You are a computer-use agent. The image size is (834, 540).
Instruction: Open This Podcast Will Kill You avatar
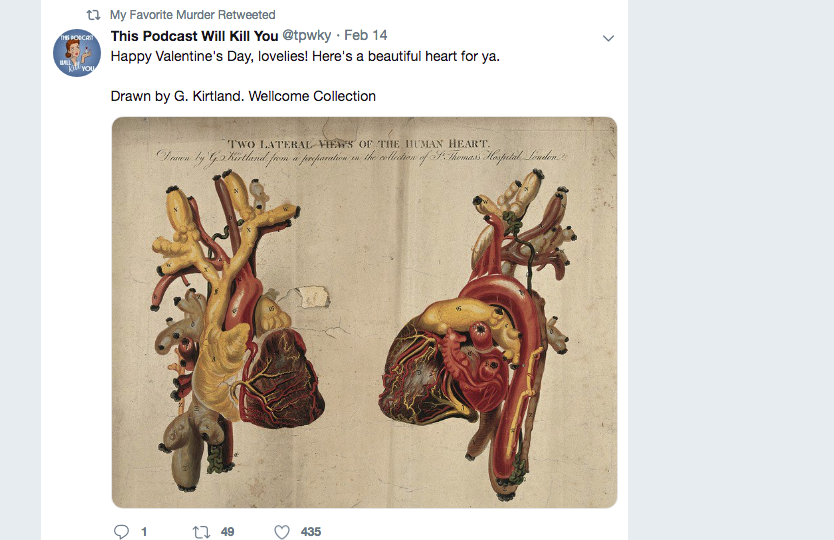pyautogui.click(x=77, y=53)
